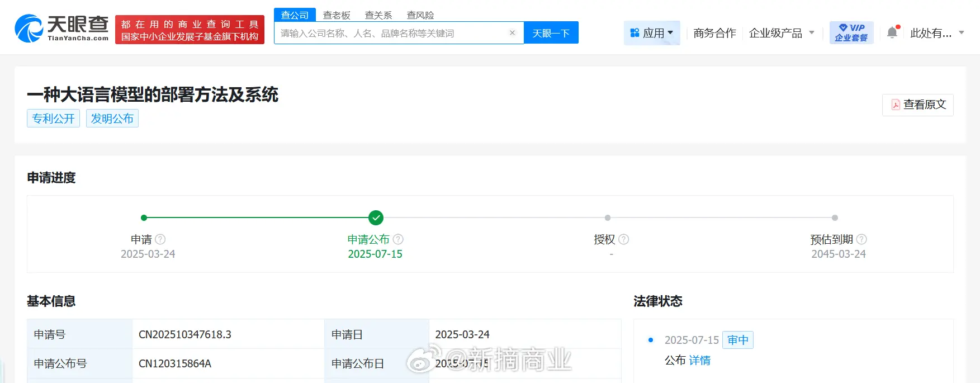Click the 查看原文 button

point(918,105)
